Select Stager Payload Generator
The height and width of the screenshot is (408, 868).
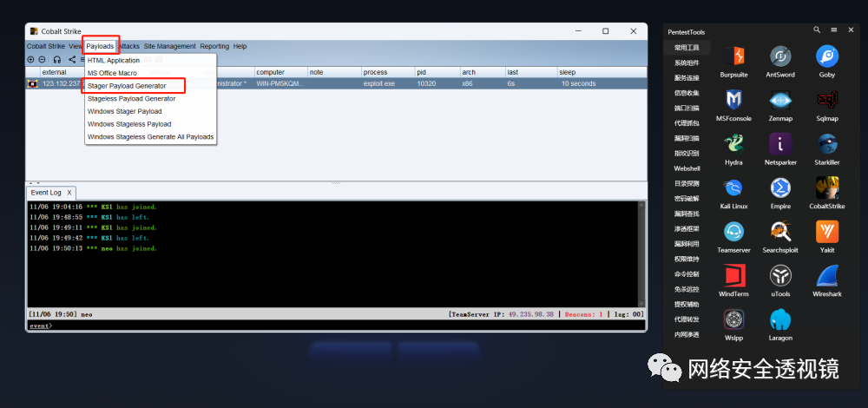[150, 86]
